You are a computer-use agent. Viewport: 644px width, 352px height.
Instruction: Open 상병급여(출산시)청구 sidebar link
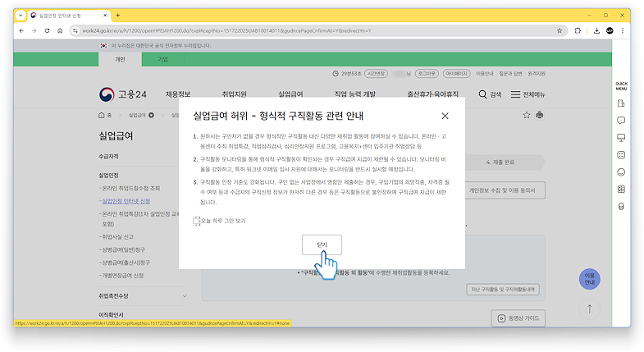tap(126, 263)
